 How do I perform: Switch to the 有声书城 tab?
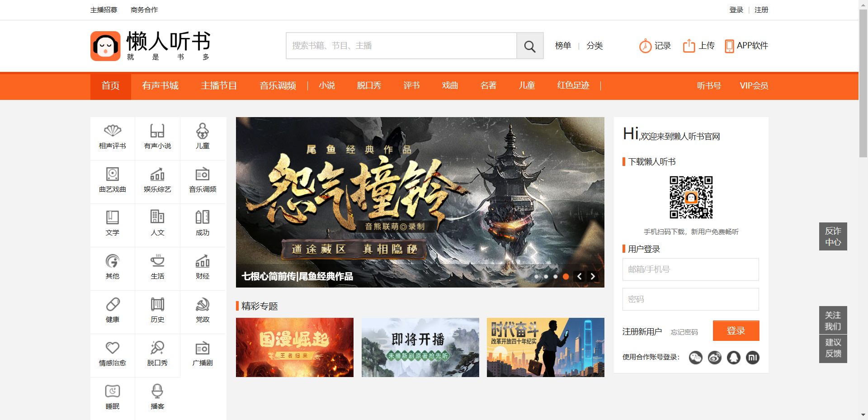160,86
